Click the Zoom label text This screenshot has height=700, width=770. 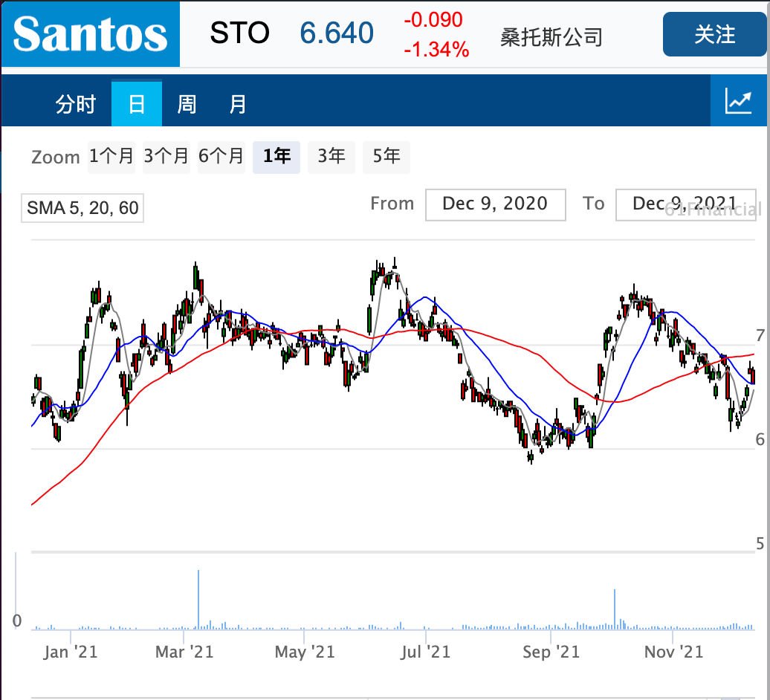pyautogui.click(x=56, y=158)
